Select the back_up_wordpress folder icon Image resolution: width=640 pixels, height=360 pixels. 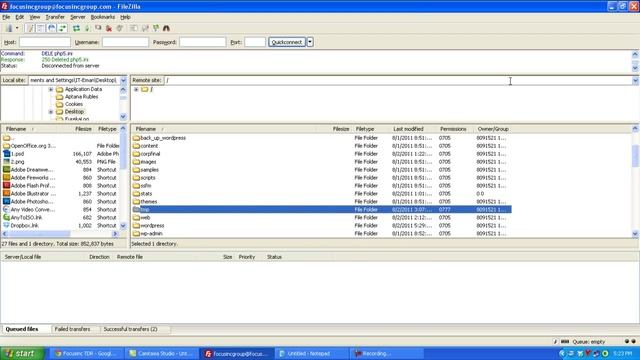pyautogui.click(x=136, y=138)
